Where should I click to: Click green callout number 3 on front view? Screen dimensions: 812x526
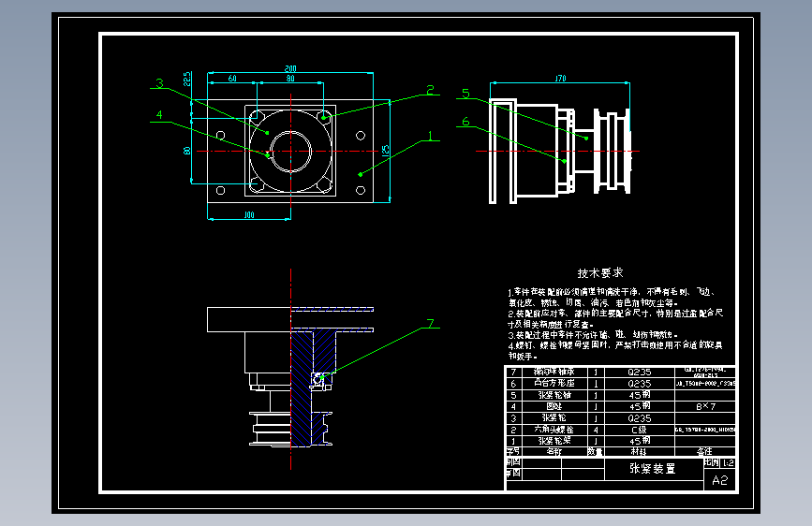159,83
